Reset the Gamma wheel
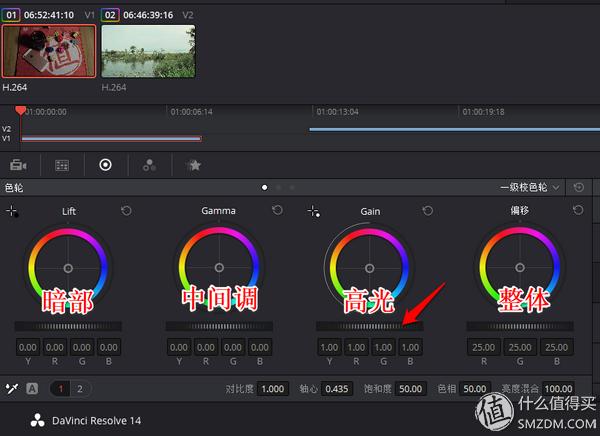600x436 pixels. (x=277, y=210)
